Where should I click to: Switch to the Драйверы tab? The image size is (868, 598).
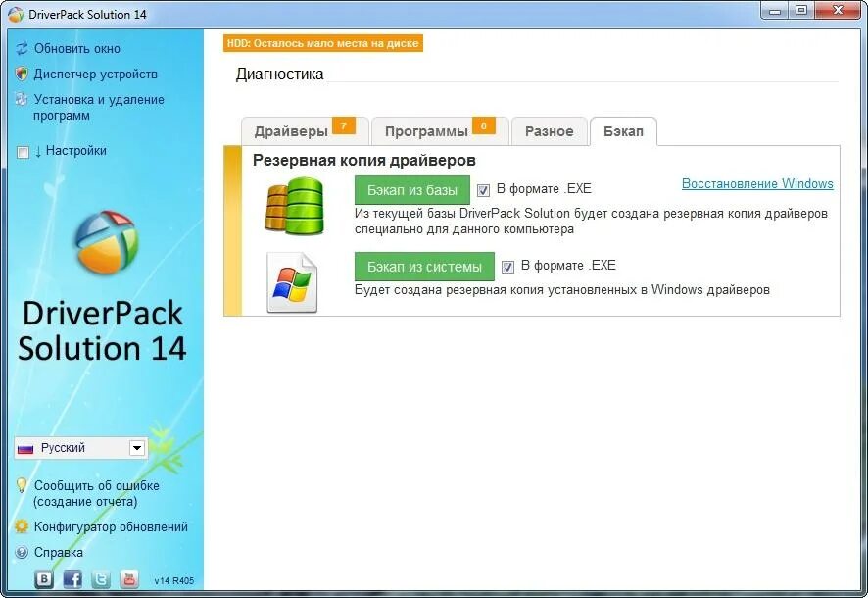click(305, 131)
